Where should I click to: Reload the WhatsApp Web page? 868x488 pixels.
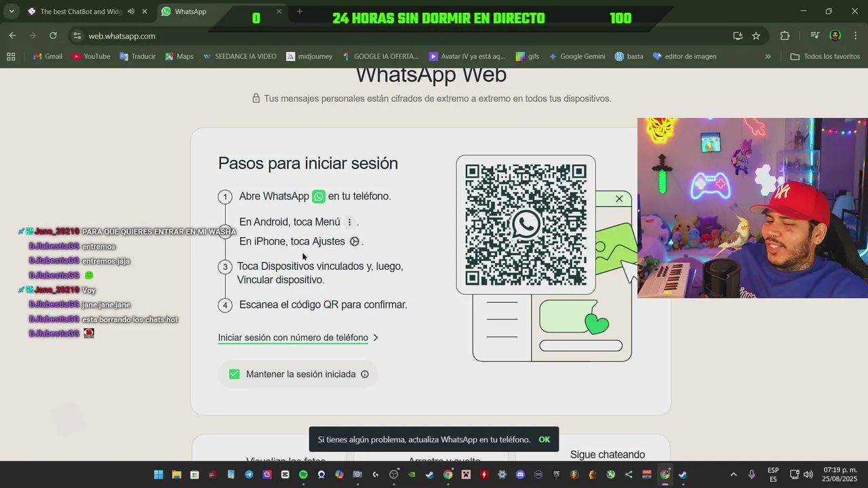[x=53, y=36]
